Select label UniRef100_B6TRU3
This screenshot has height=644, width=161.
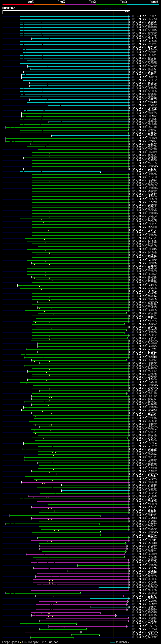click(x=144, y=77)
